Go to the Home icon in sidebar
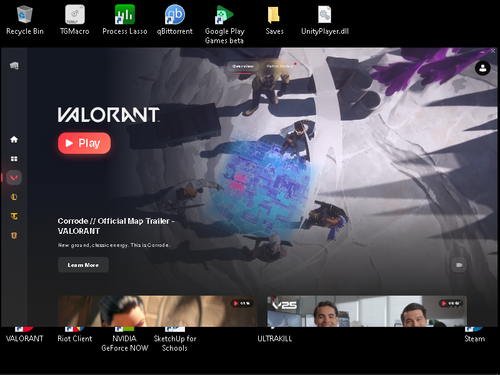 [14, 139]
